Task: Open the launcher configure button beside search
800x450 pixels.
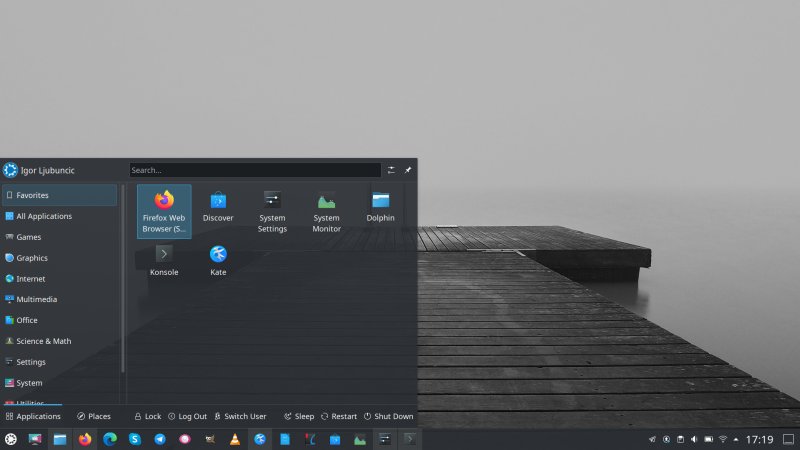Action: 392,170
